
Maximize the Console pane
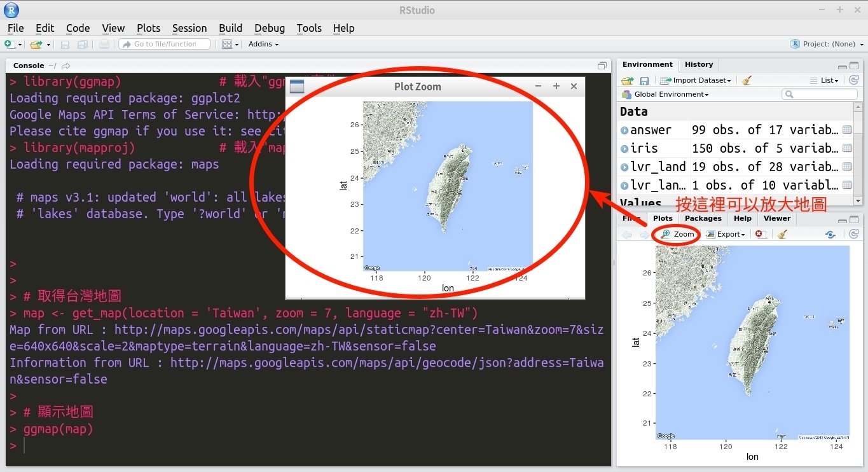coord(602,66)
